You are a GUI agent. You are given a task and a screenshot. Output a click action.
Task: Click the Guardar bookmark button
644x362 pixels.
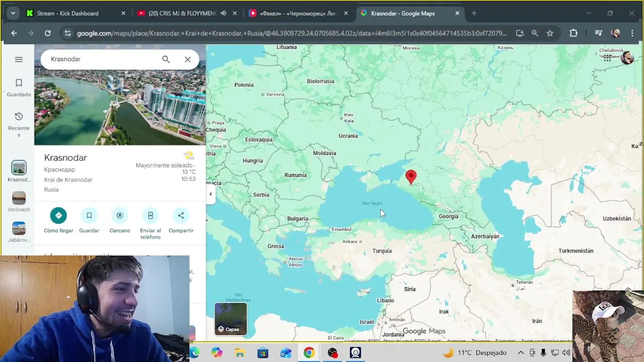click(89, 220)
